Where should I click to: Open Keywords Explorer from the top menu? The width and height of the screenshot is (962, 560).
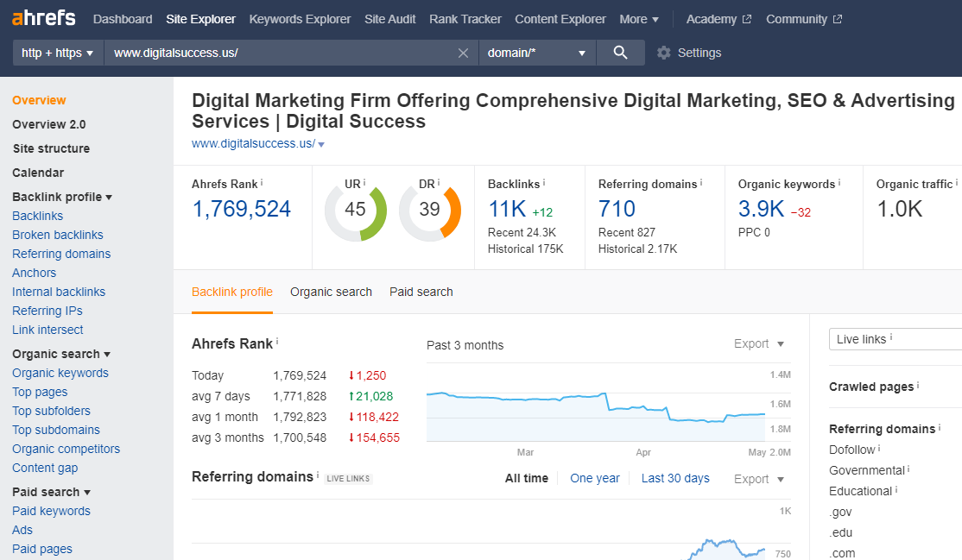(300, 19)
